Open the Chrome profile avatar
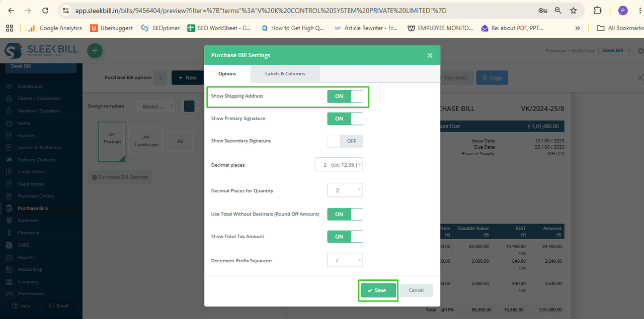Viewport: 644px width, 319px height. pos(623,10)
